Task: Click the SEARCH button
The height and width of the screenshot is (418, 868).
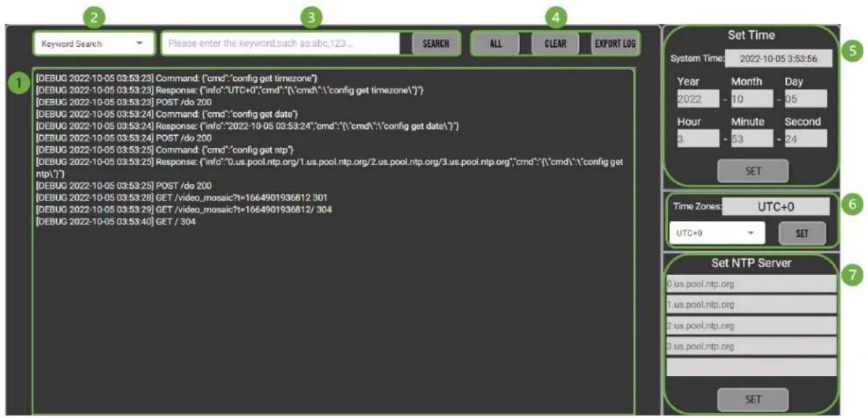Action: pos(436,44)
